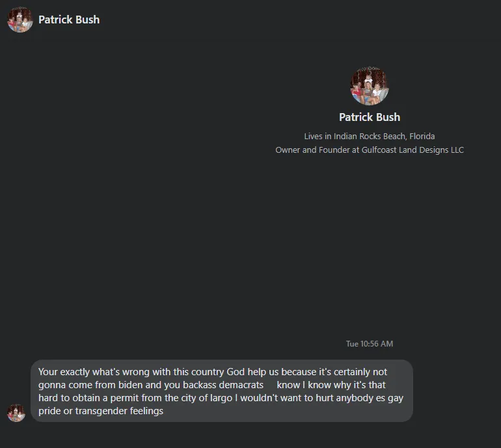This screenshot has width=501, height=448.
Task: Click Patrick Bush's avatar in the chat header
Action: coord(20,20)
